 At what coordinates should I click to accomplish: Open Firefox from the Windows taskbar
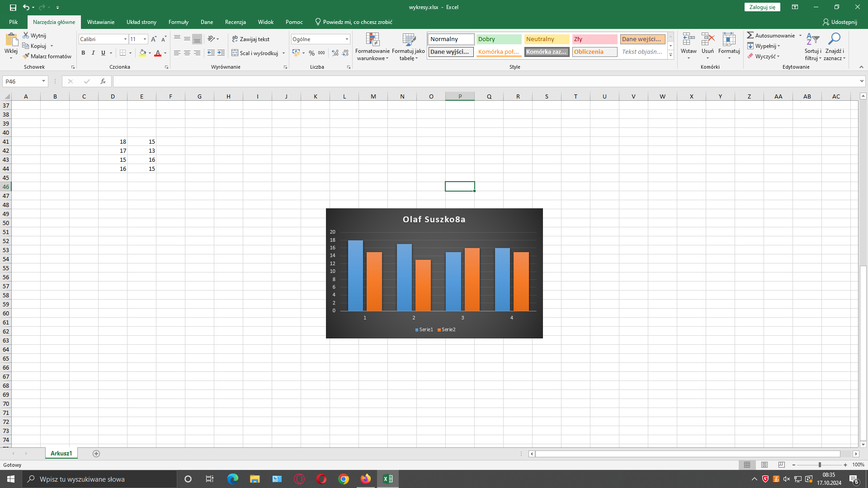(x=365, y=479)
